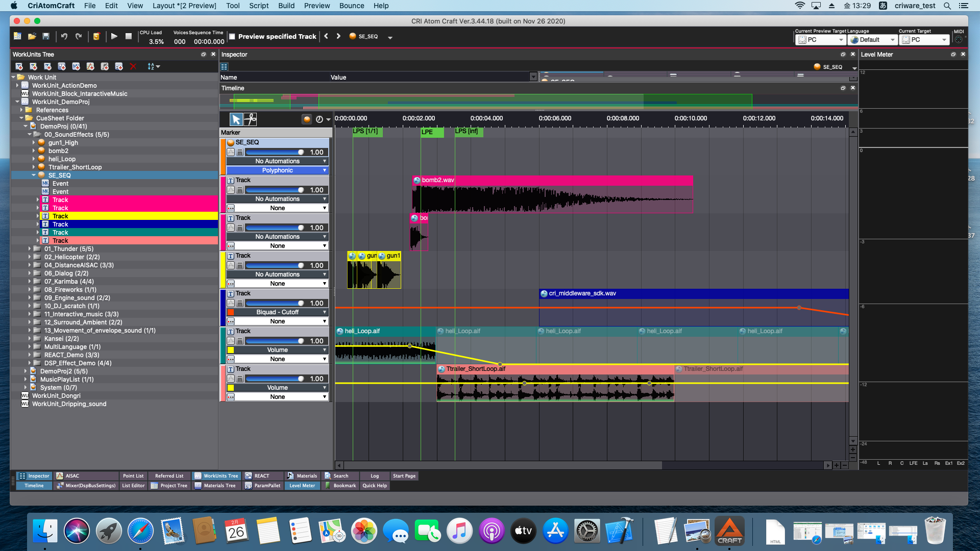Click the redo icon in toolbar
Viewport: 980px width, 551px height.
(x=78, y=36)
